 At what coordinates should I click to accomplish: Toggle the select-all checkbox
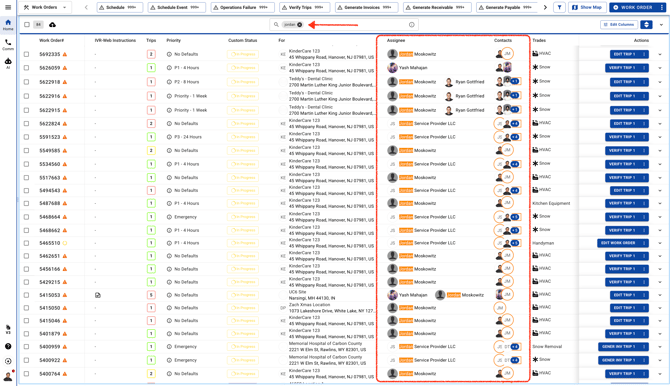point(27,25)
